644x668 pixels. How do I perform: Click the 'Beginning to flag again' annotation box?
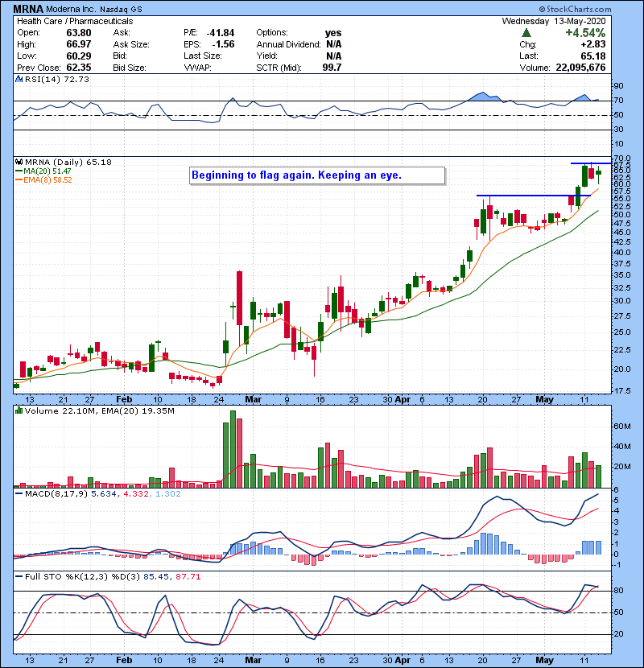317,175
